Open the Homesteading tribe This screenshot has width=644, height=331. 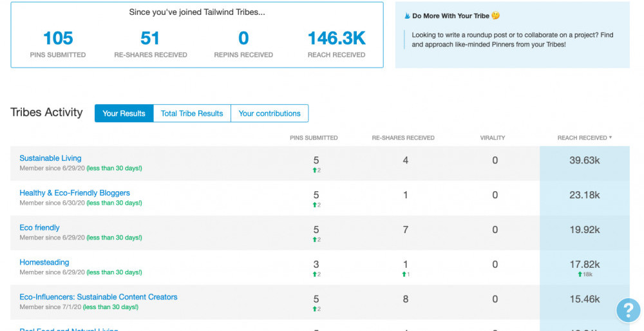(44, 263)
